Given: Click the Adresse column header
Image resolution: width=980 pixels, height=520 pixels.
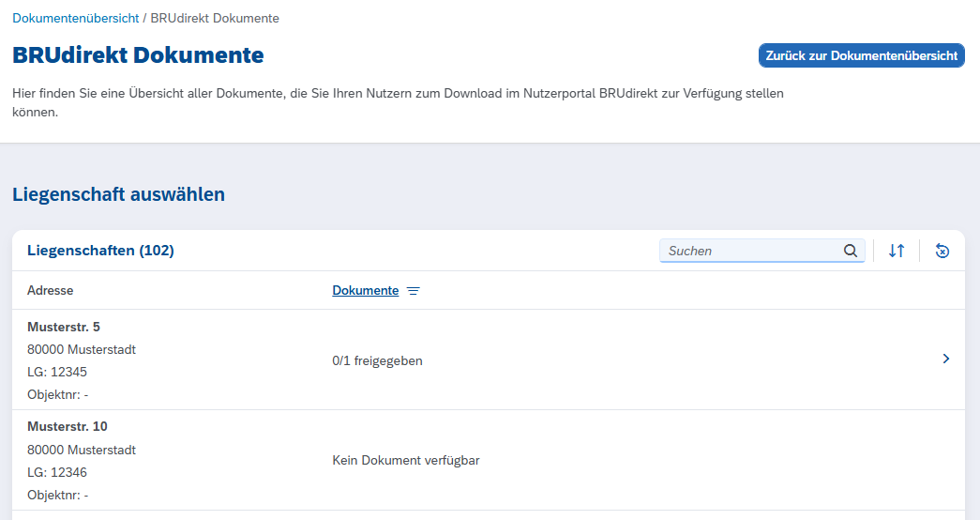Looking at the screenshot, I should tap(50, 291).
